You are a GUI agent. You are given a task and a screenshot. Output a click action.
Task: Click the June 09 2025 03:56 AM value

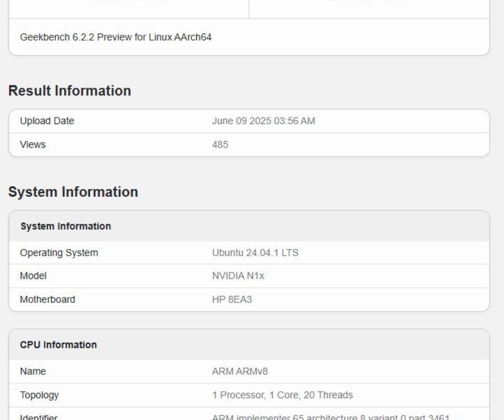pos(263,121)
